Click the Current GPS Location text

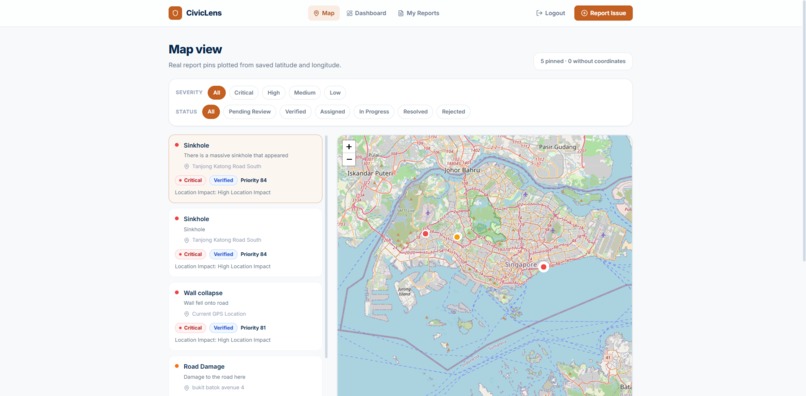[219, 314]
